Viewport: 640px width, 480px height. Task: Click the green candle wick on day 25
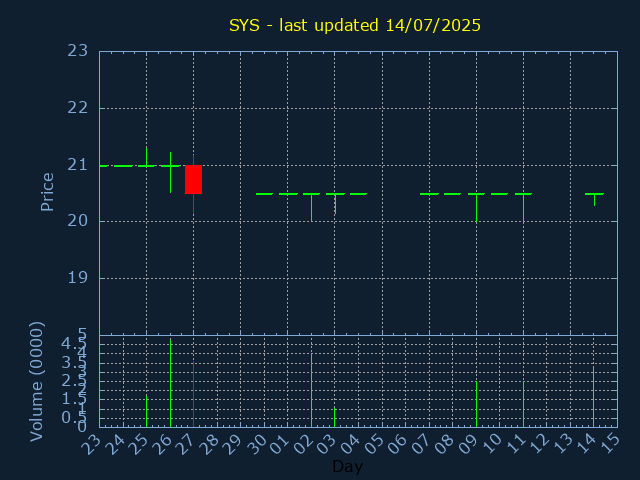tap(147, 156)
